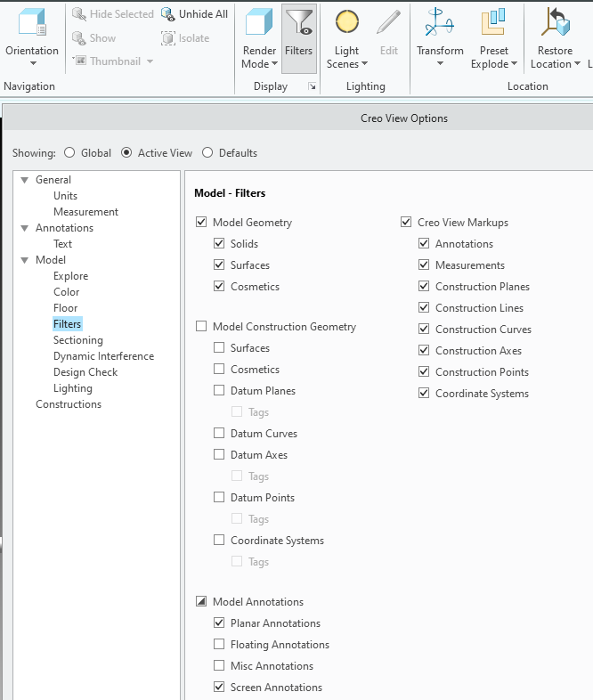The height and width of the screenshot is (700, 593).
Task: Open the Orientation dropdown arrow
Action: click(32, 64)
